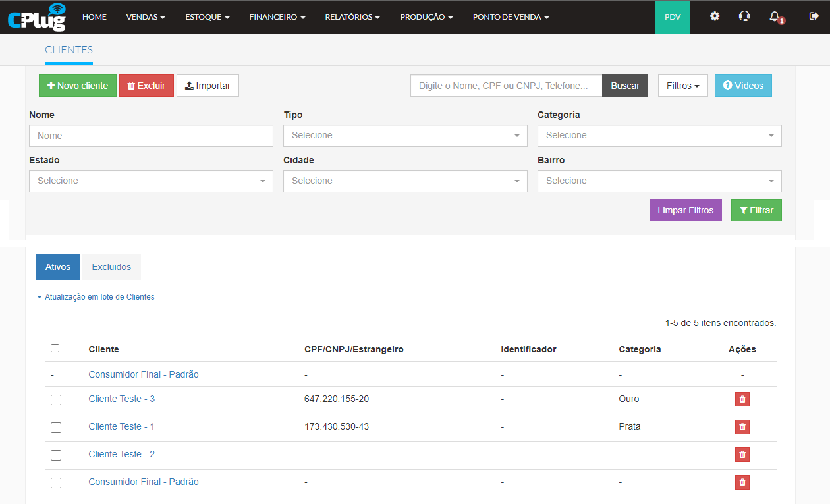Click the Novo cliente button
This screenshot has width=830, height=504.
(78, 86)
